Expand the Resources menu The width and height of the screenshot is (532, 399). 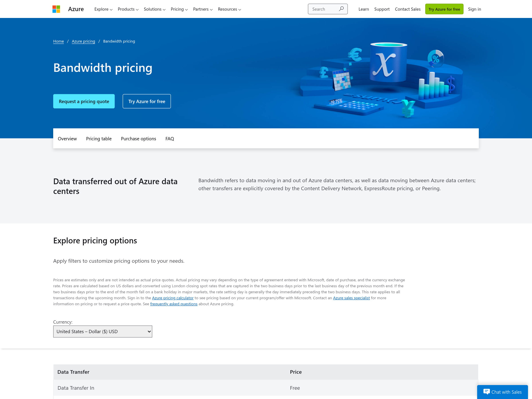229,9
